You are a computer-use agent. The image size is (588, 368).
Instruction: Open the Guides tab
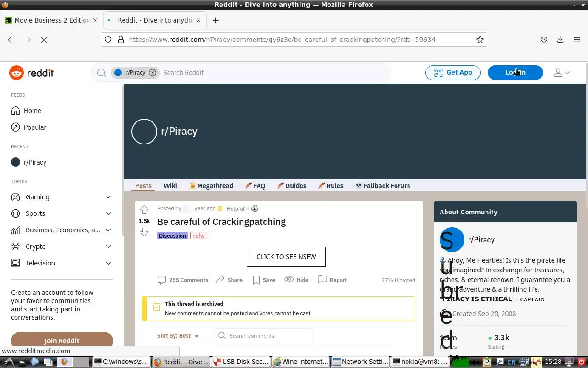point(292,186)
